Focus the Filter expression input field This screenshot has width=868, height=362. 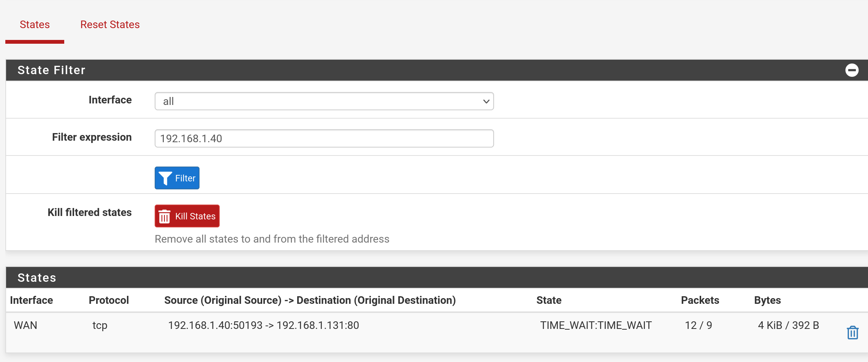point(324,138)
